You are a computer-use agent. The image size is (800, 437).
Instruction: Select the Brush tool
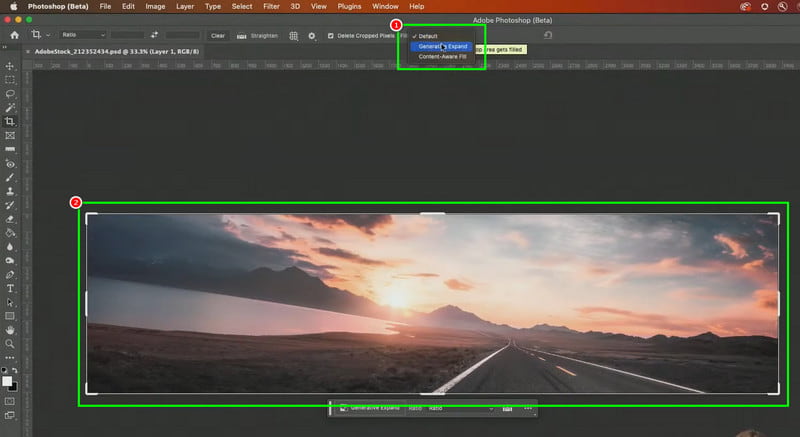coord(10,177)
